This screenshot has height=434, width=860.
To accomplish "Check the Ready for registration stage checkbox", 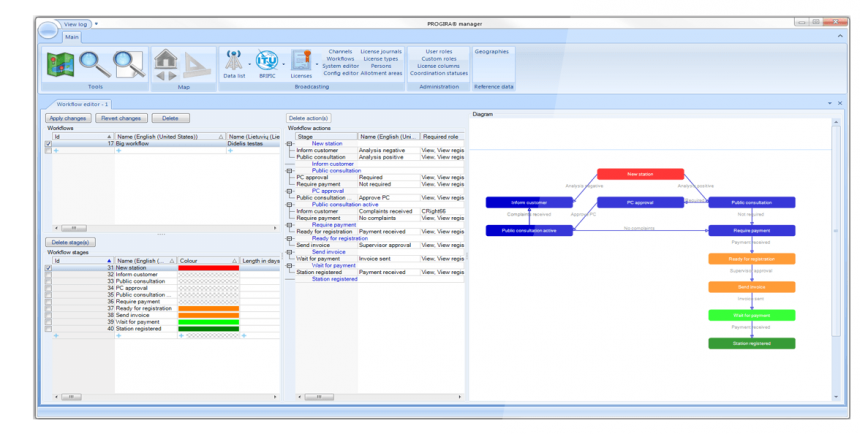I will tap(49, 308).
